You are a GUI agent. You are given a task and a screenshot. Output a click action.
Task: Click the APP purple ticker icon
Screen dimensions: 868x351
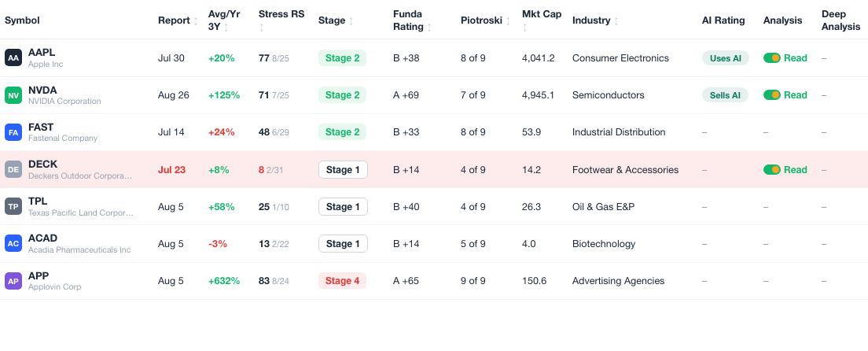tap(13, 281)
